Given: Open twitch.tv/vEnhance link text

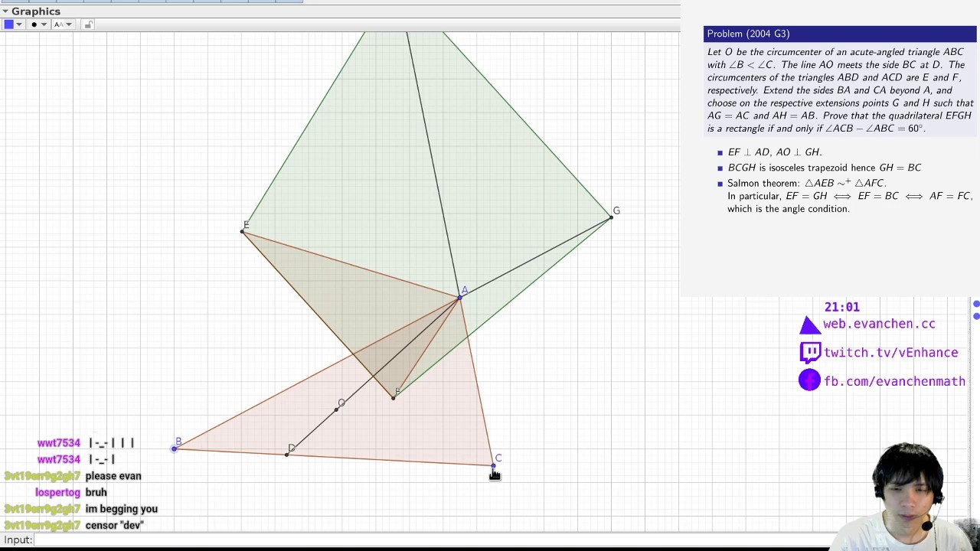Looking at the screenshot, I should [x=890, y=353].
